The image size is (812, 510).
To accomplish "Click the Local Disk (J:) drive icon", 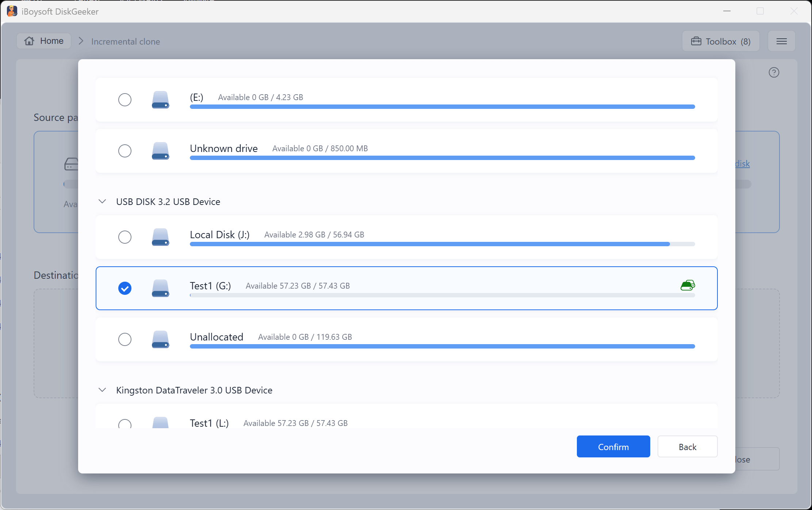I will pos(160,237).
